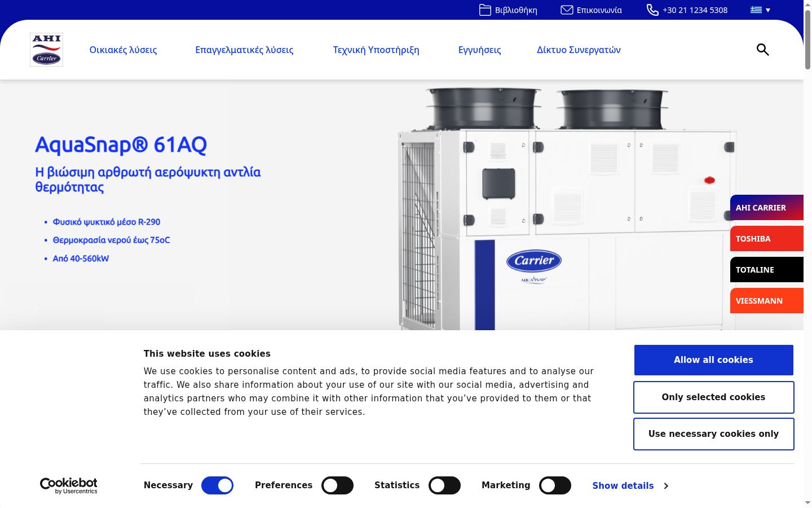The width and height of the screenshot is (812, 508).
Task: Click Only selected cookies button
Action: (713, 397)
